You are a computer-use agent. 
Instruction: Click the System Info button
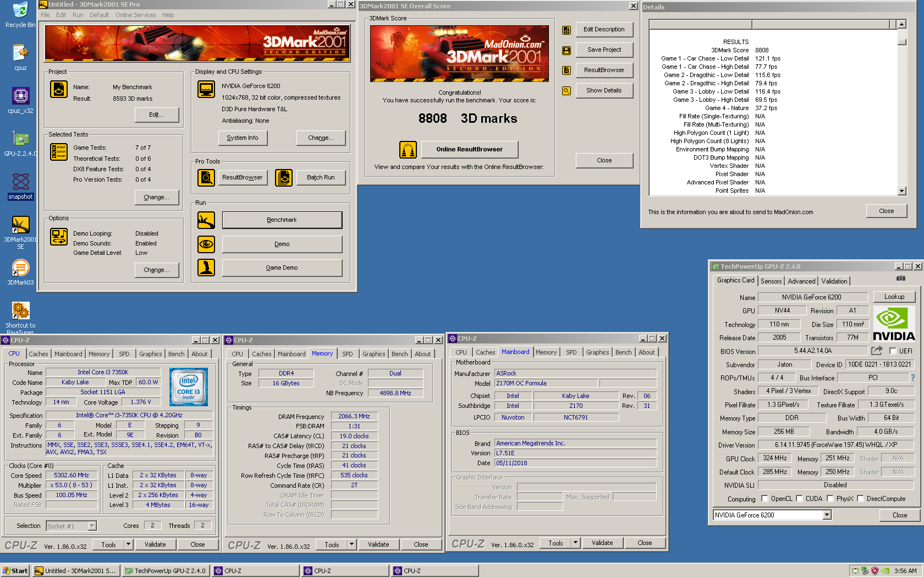(x=243, y=138)
